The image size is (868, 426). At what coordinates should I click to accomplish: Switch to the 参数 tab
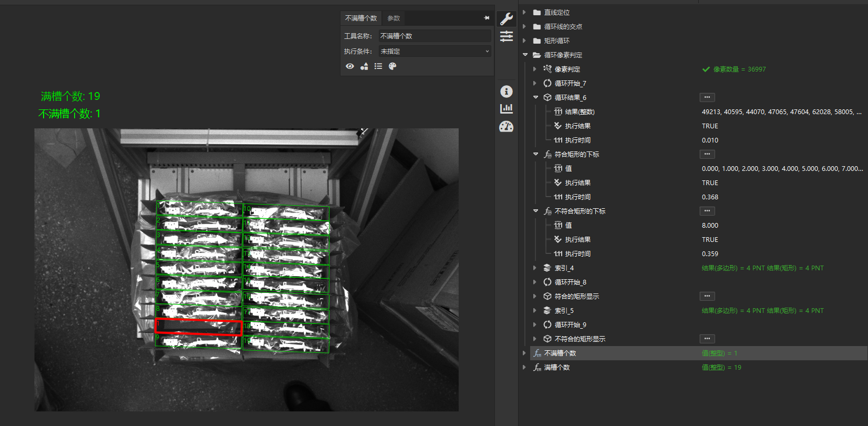pos(394,18)
